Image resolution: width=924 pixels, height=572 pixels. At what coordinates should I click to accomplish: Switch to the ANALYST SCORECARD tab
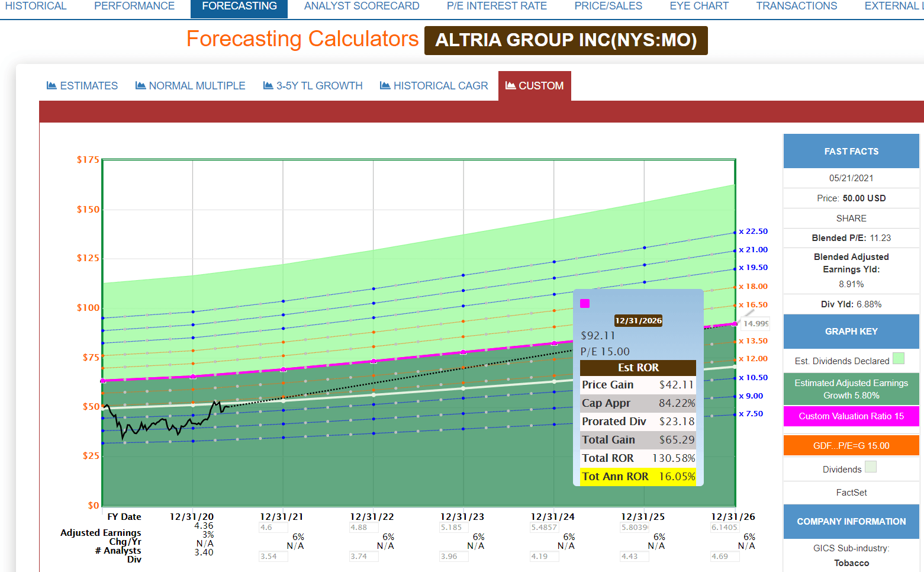(x=362, y=6)
